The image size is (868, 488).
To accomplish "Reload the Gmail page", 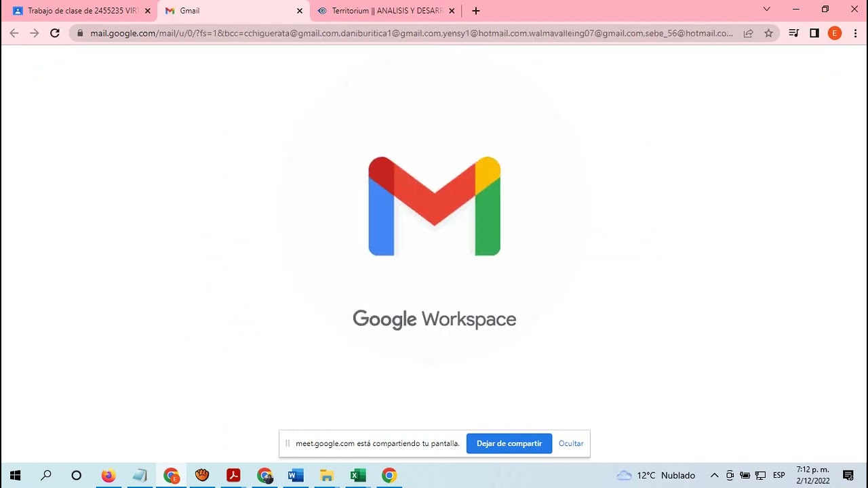I will click(55, 33).
